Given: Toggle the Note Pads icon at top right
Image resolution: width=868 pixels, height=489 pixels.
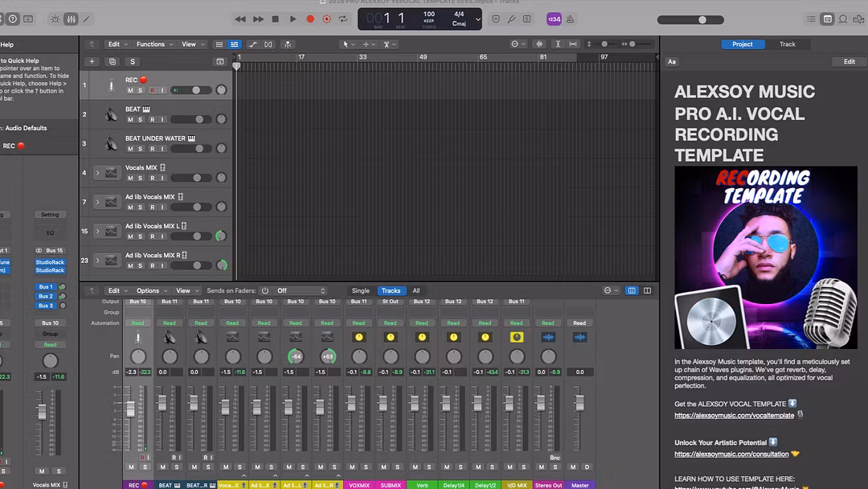Looking at the screenshot, I should coord(827,19).
